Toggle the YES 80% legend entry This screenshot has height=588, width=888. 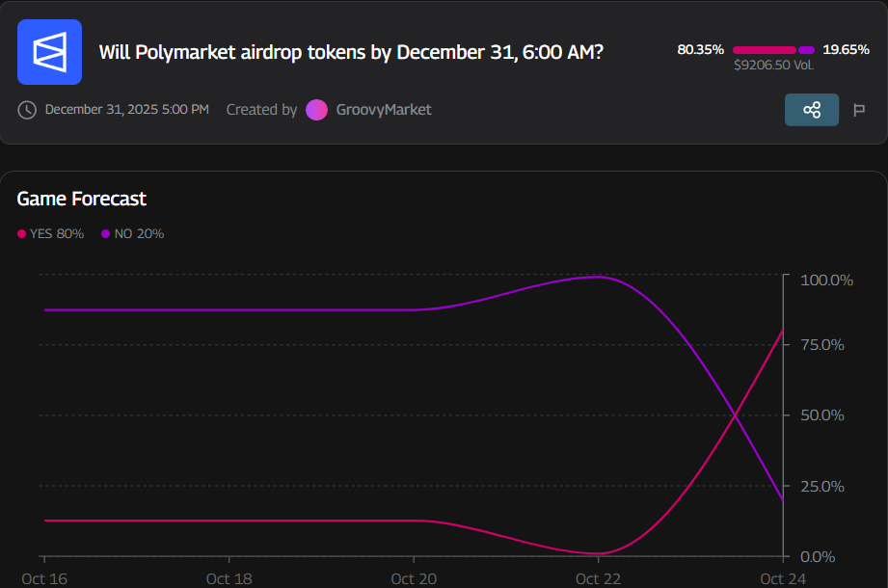[x=51, y=233]
